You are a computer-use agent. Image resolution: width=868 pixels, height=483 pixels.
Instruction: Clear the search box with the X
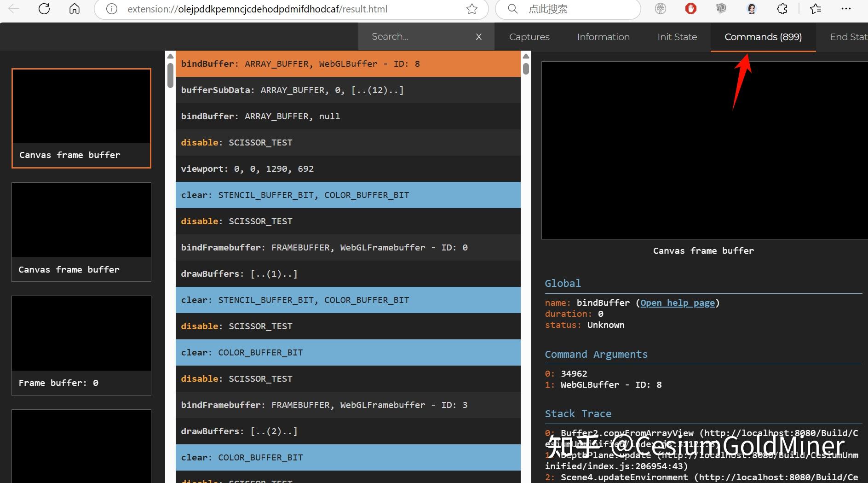click(479, 36)
